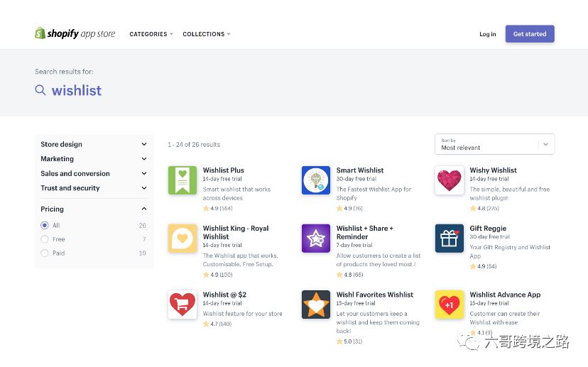Click the Log in link
Image resolution: width=588 pixels, height=367 pixels.
(x=488, y=34)
